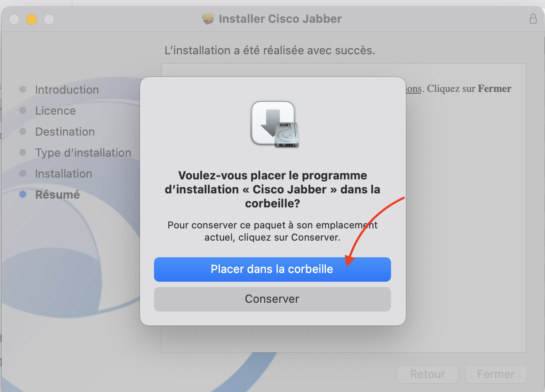Screen dimensions: 545x392
Task: Choose Conserver to keep the installer package
Action: 272,299
